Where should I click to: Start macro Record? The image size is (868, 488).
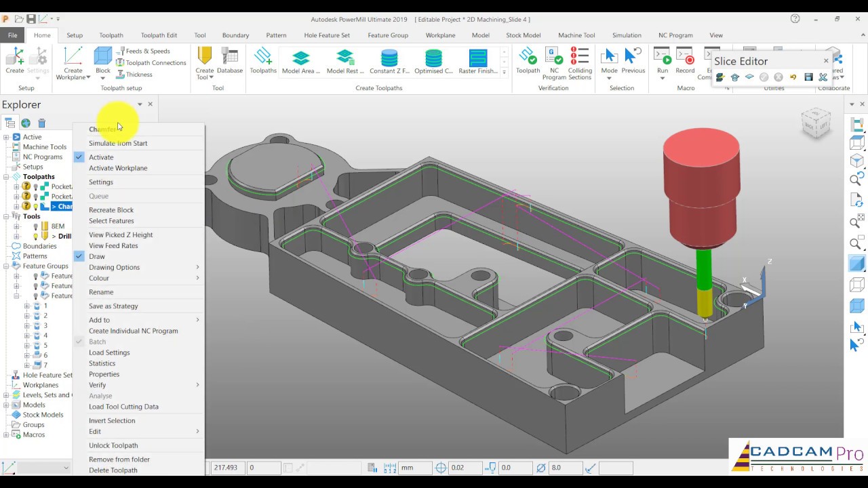(x=685, y=60)
